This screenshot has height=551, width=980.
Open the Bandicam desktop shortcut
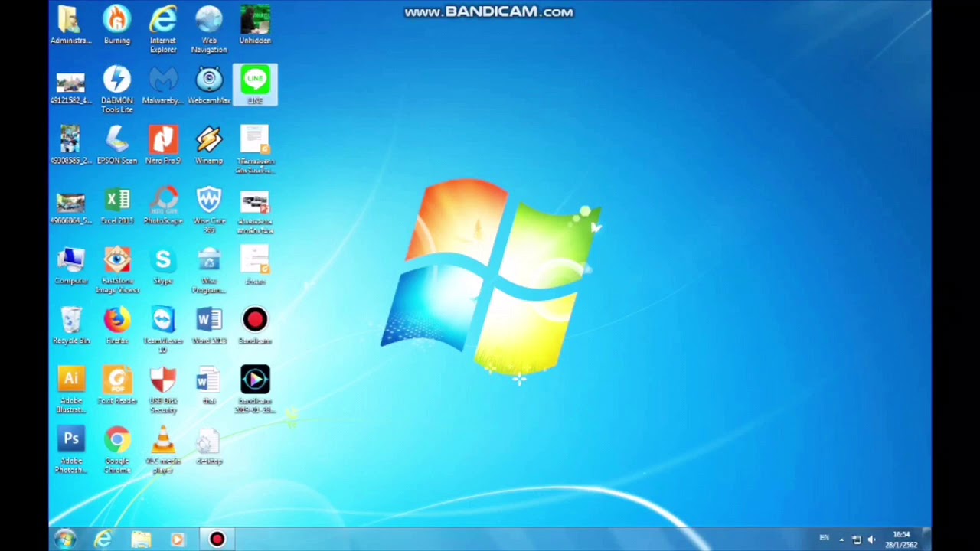tap(255, 325)
